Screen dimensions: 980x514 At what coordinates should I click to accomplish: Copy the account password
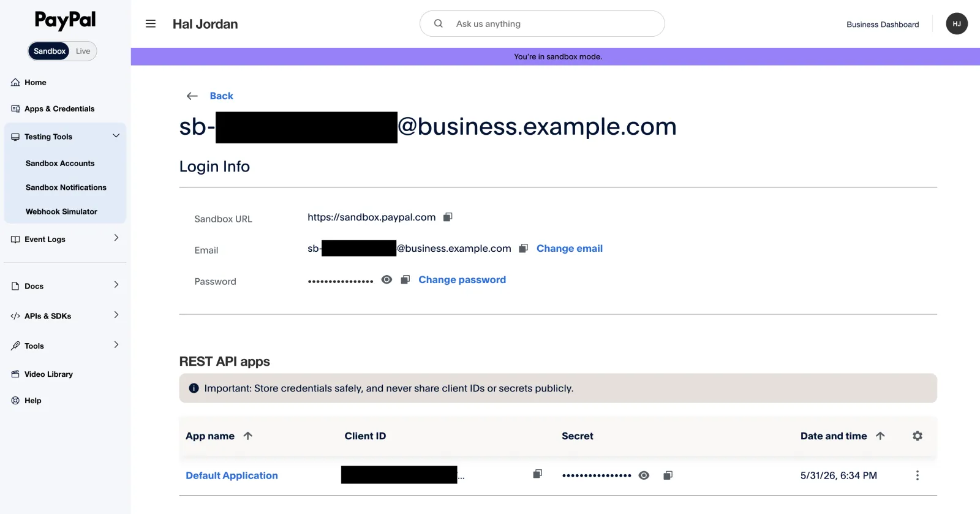[405, 279]
